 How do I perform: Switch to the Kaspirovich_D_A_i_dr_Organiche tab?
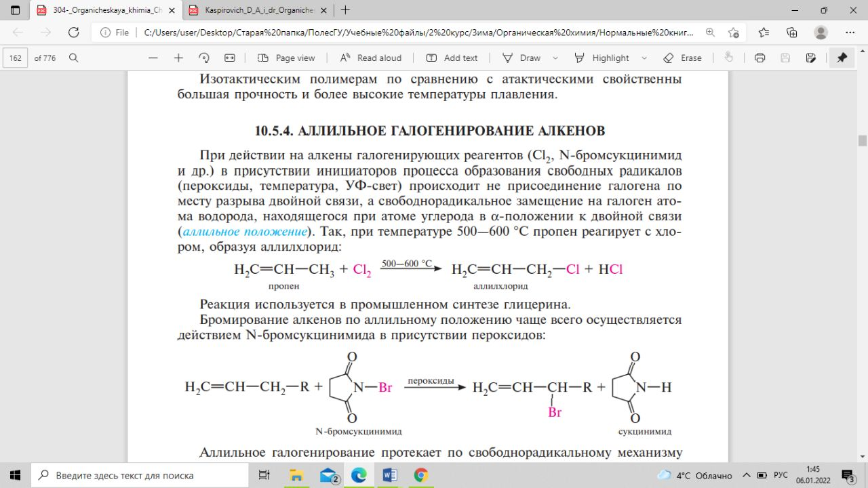259,10
